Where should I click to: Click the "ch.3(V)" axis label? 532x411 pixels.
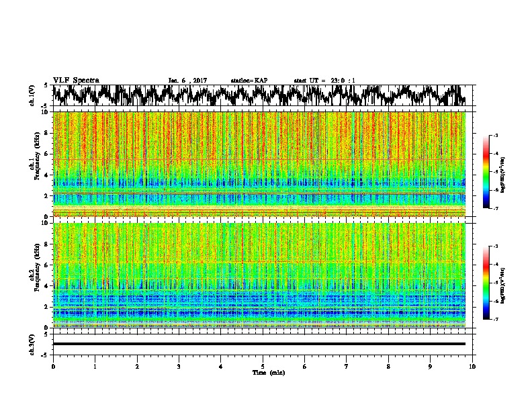tap(32, 345)
